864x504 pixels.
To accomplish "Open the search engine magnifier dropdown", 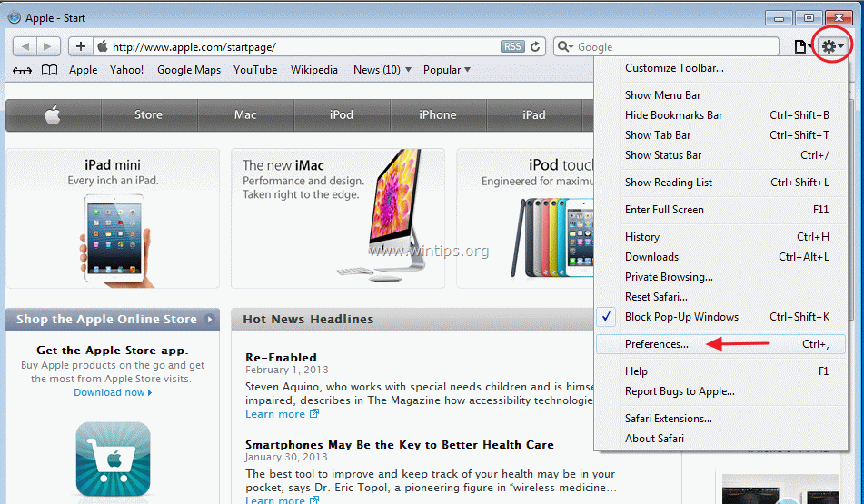I will (565, 47).
